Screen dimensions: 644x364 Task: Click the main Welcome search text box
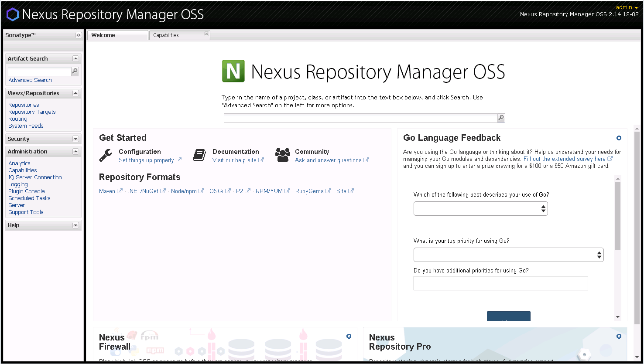pyautogui.click(x=360, y=118)
